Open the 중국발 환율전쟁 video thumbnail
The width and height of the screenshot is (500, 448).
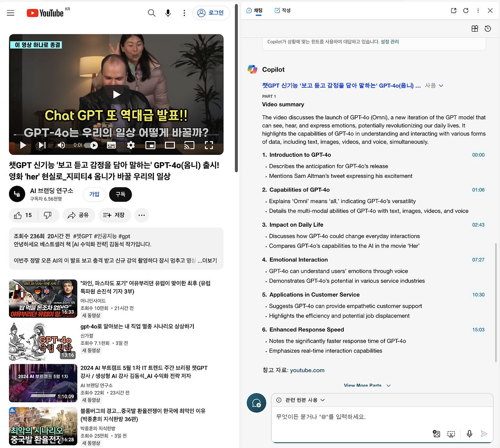[x=43, y=426]
